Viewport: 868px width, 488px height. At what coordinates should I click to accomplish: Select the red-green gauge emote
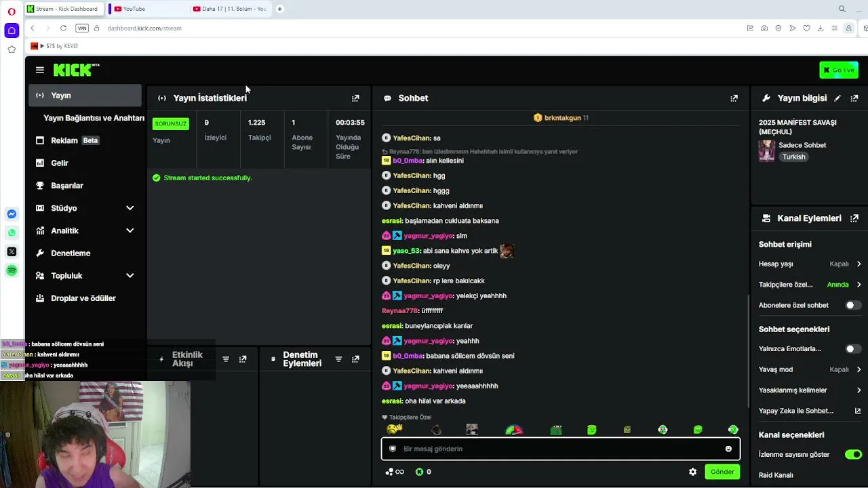[514, 430]
